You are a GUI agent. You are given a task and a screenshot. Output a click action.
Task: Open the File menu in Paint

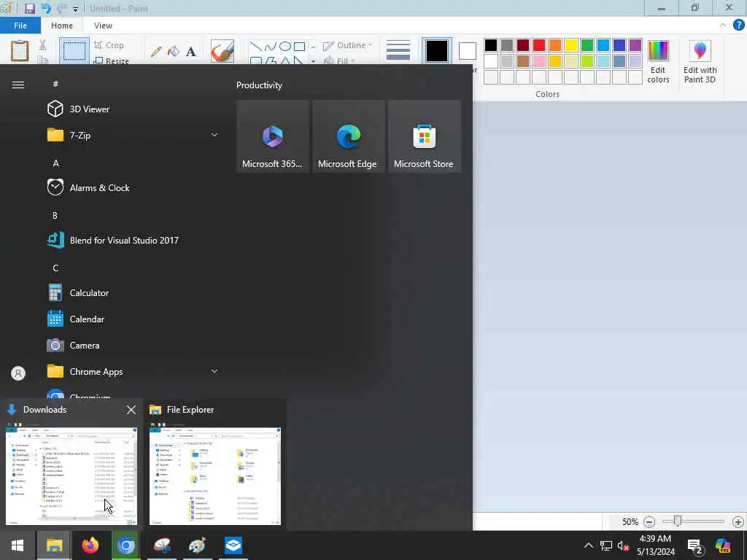pyautogui.click(x=20, y=26)
